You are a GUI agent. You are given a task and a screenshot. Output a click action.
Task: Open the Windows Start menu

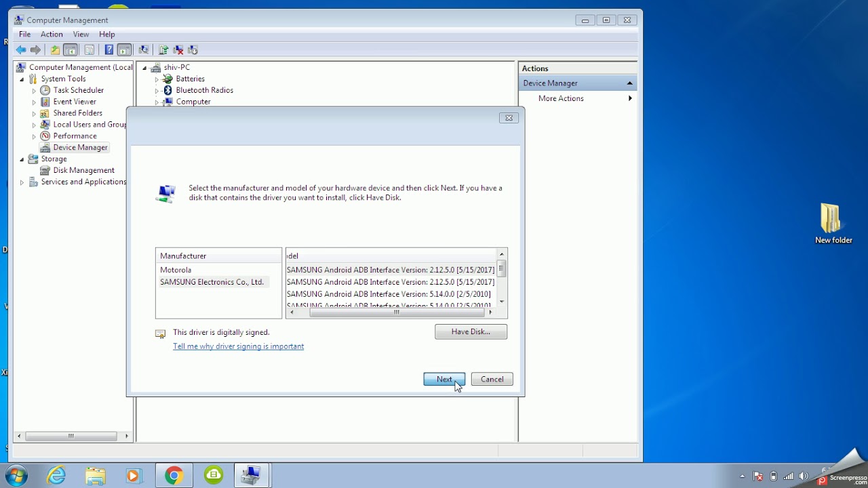click(x=16, y=476)
